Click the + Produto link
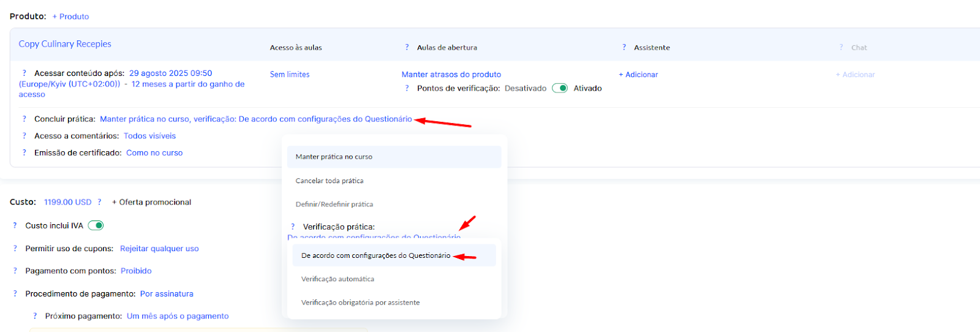Image resolution: width=980 pixels, height=332 pixels. [70, 17]
